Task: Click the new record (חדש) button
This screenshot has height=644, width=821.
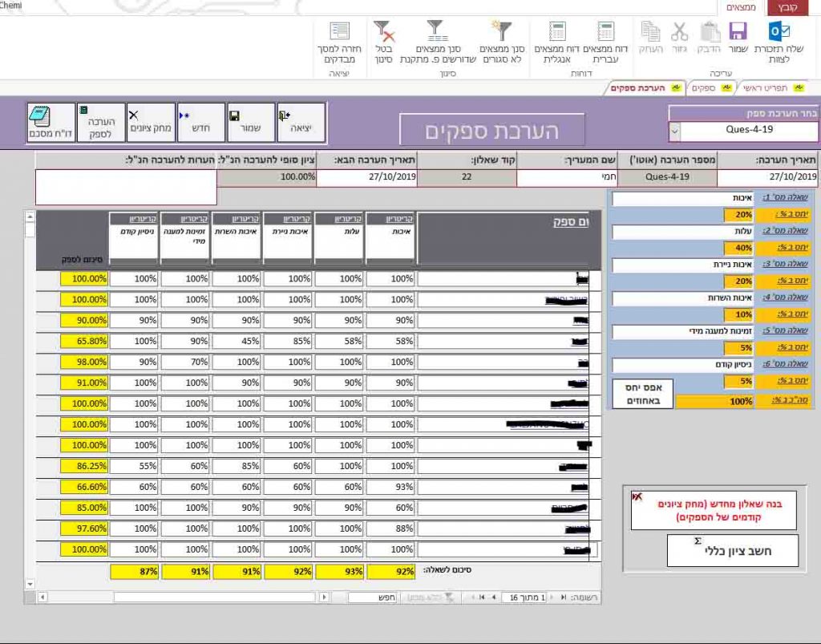Action: [200, 122]
